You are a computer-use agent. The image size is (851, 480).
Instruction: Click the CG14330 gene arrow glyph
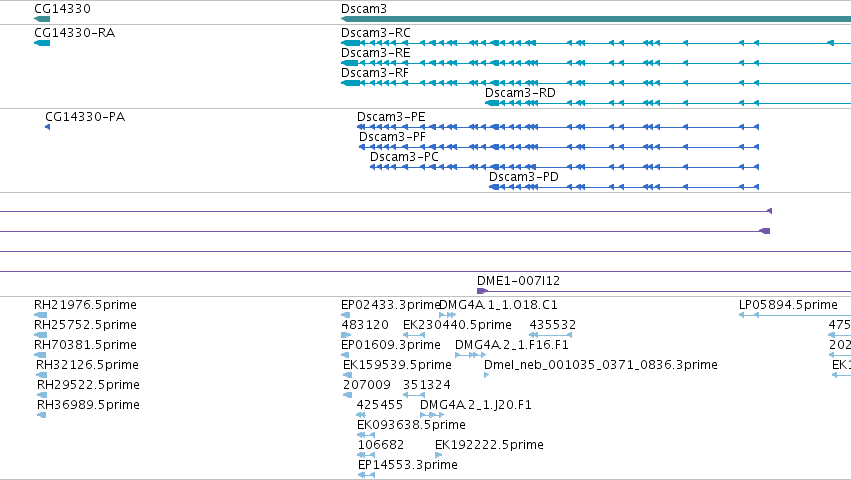[x=42, y=19]
